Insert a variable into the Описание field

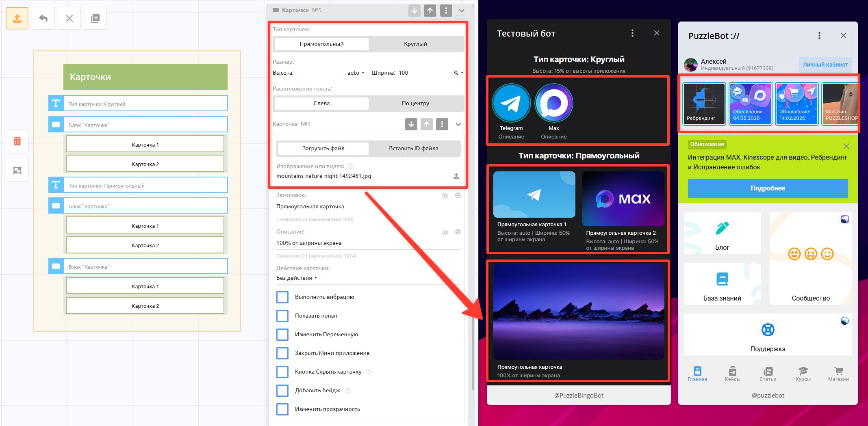tap(445, 232)
